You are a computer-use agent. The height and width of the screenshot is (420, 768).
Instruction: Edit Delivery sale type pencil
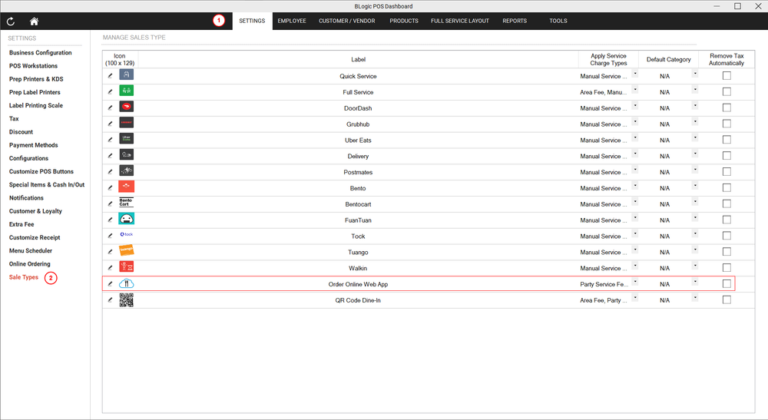pyautogui.click(x=110, y=156)
